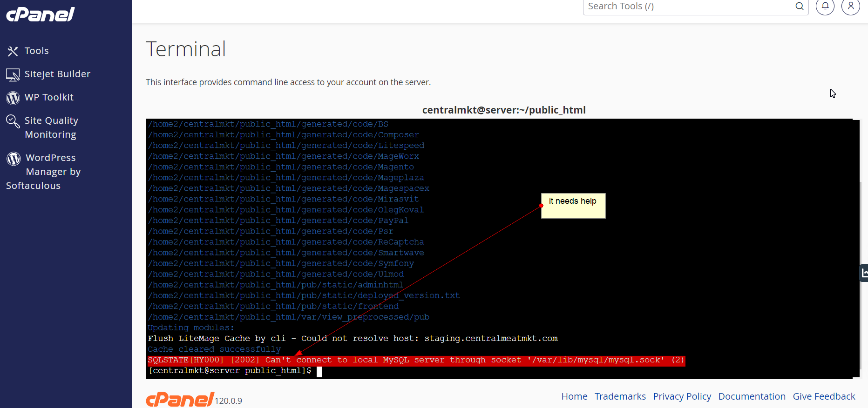Click the terminal command prompt line

click(235, 371)
